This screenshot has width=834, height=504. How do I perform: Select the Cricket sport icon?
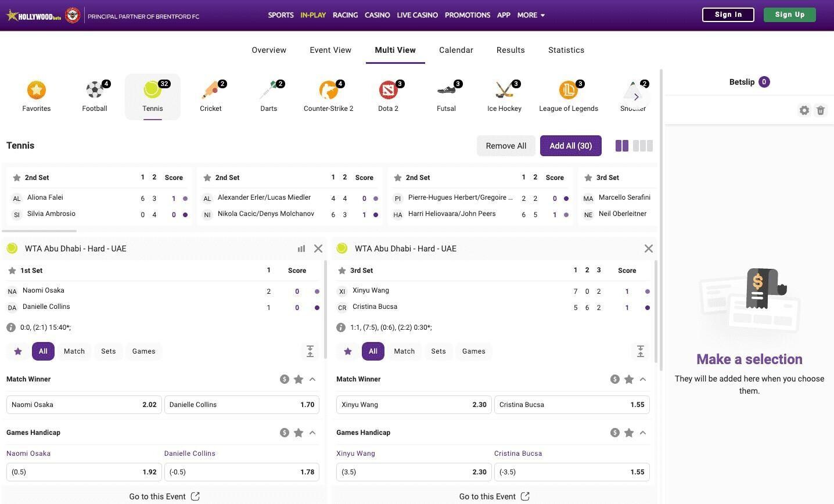point(210,96)
